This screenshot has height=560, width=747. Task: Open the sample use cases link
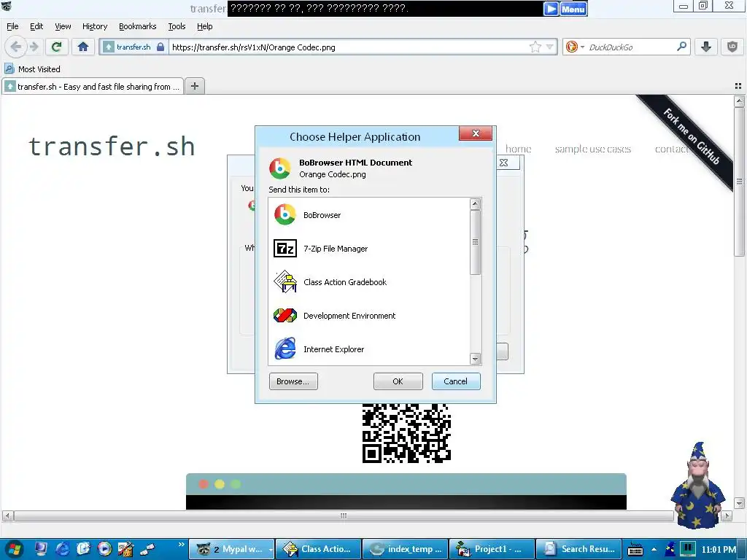click(592, 149)
